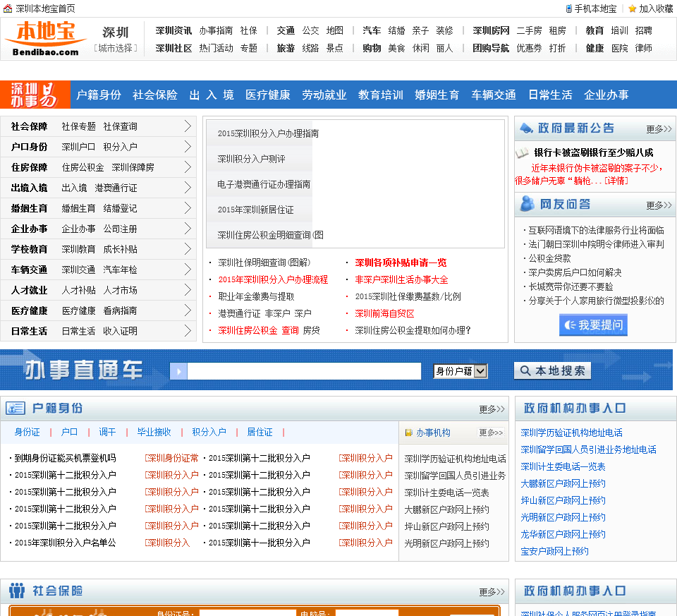Open 出入境 in blue navigation bar

(x=212, y=95)
